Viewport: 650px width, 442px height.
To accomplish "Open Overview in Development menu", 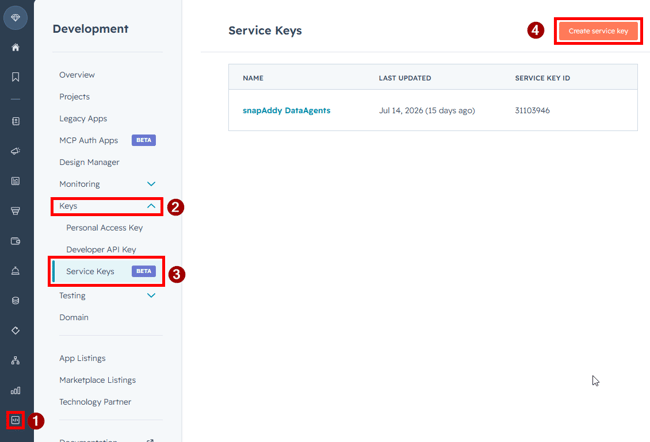I will coord(77,75).
